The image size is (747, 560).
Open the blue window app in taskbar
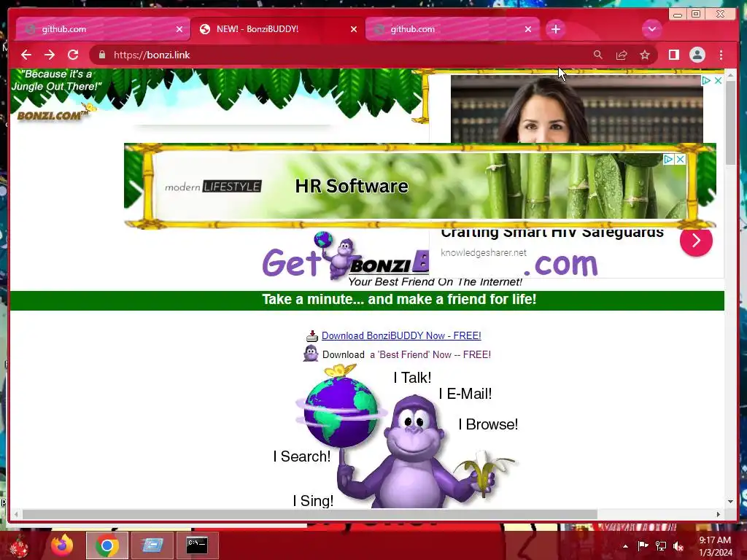coord(152,545)
